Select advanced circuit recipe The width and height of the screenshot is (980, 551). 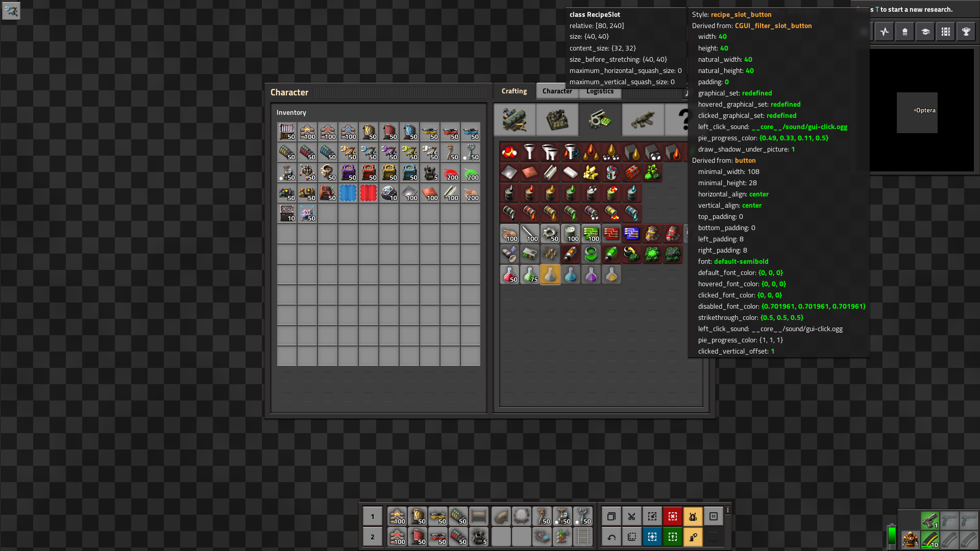(x=611, y=234)
